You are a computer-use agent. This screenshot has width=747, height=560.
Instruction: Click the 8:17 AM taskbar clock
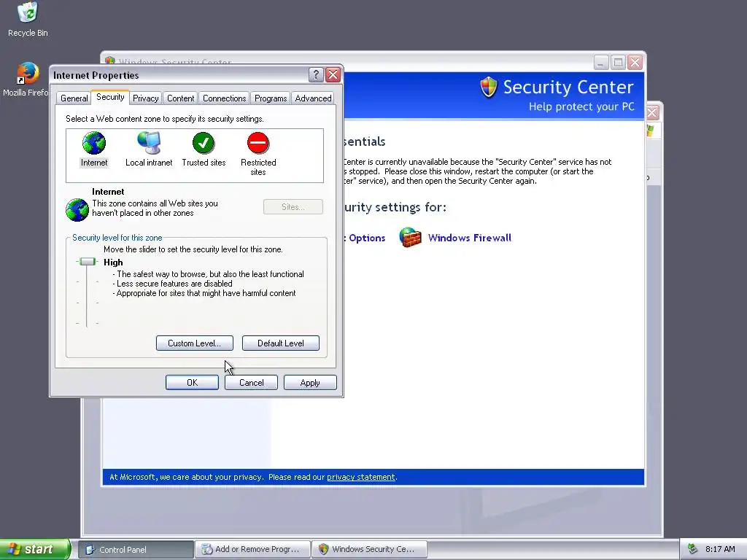click(x=720, y=549)
